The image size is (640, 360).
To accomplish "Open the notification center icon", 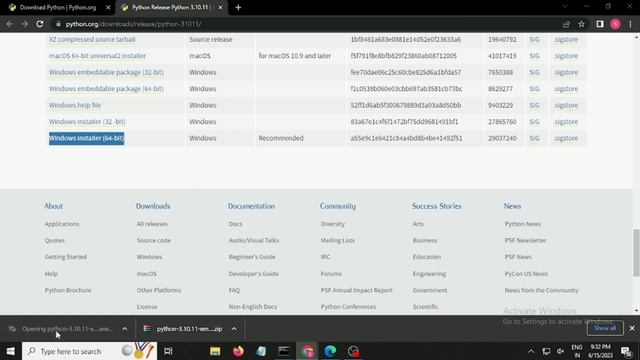I will [x=627, y=351].
